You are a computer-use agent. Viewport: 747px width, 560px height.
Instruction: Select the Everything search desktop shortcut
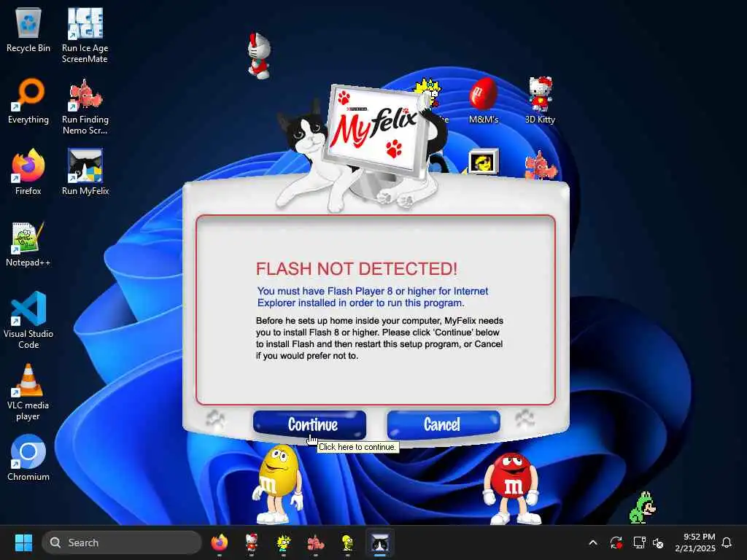(28, 101)
